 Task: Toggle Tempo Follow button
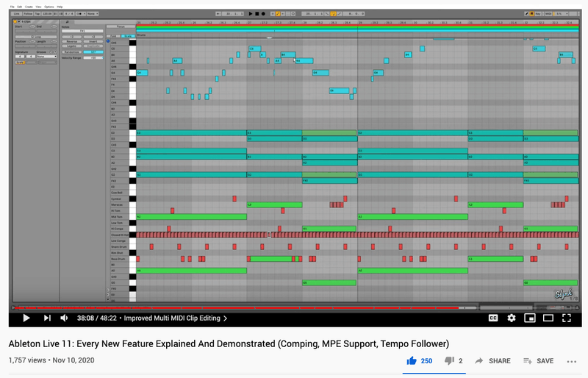28,14
